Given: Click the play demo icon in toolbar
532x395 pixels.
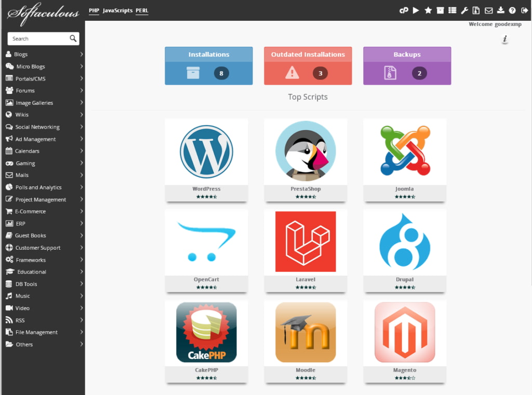Looking at the screenshot, I should [x=416, y=10].
